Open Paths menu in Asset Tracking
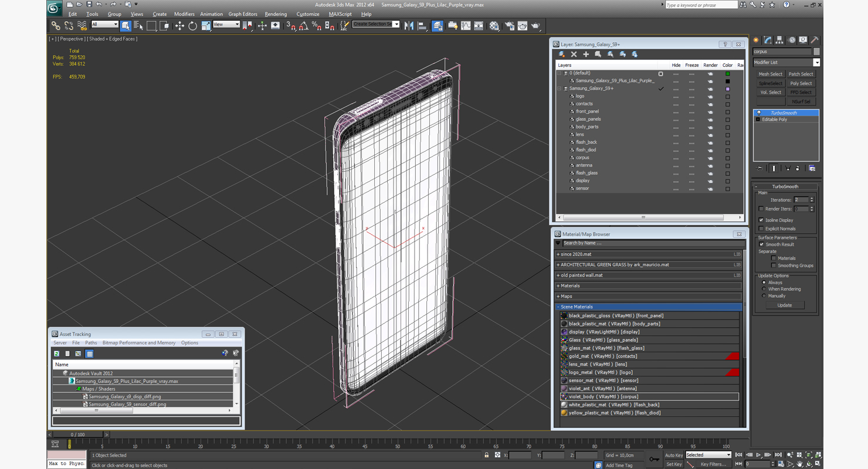This screenshot has width=868, height=469. point(91,343)
